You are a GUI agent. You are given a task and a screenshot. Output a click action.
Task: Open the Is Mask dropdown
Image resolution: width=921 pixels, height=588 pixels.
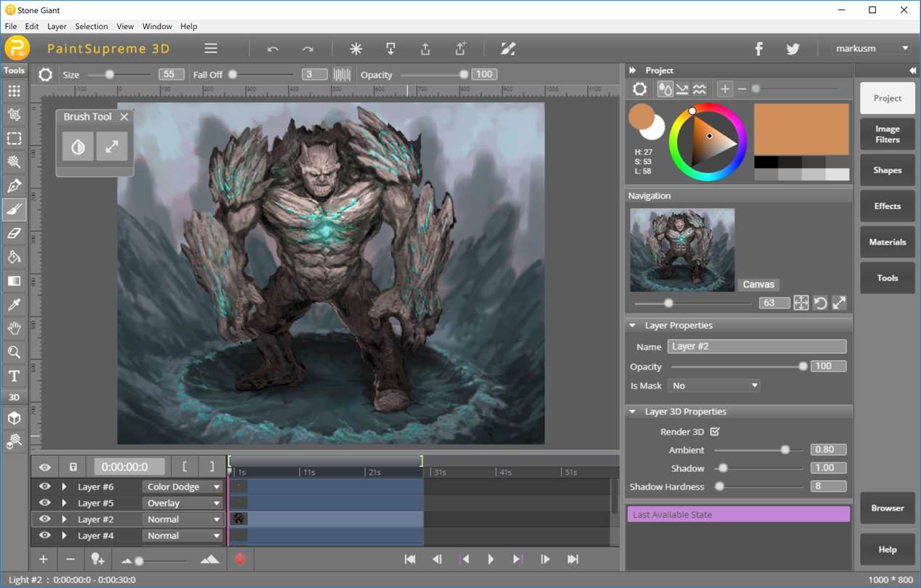(714, 385)
